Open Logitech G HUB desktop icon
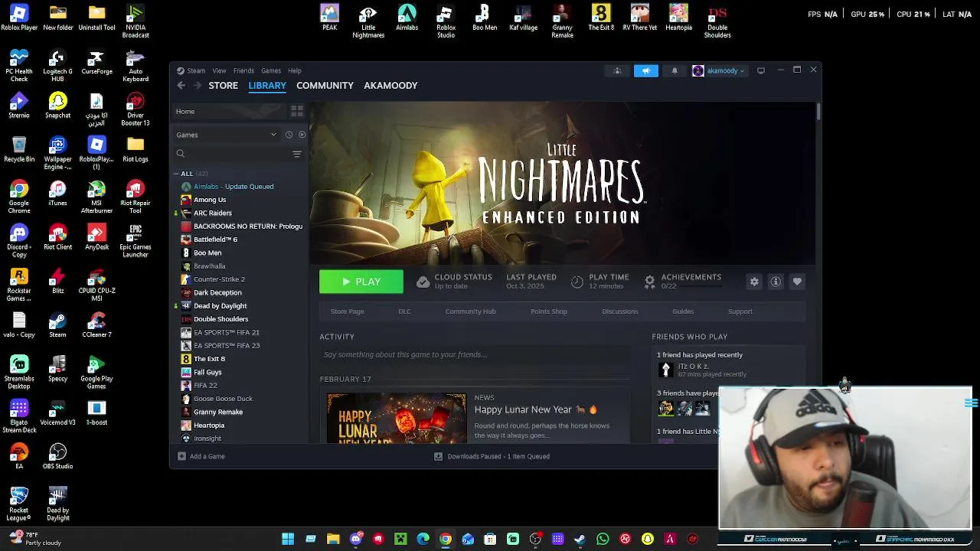Screen dimensions: 980x551 [x=57, y=66]
